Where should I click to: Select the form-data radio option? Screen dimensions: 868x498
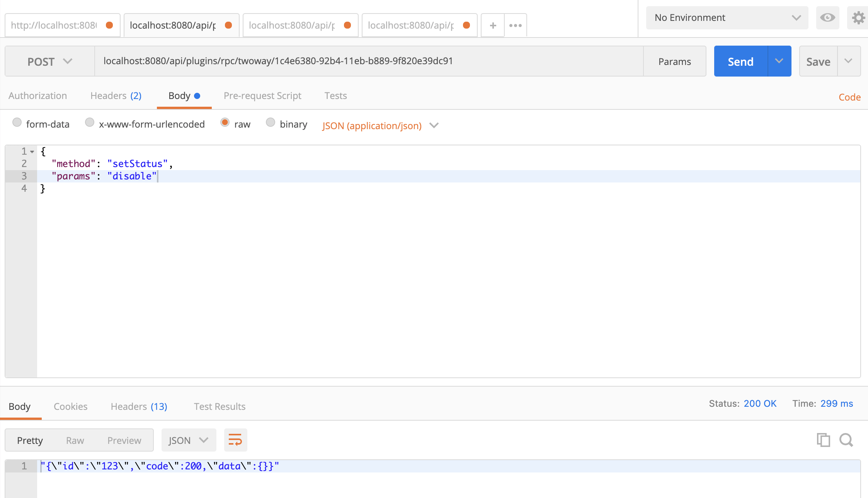(x=17, y=123)
